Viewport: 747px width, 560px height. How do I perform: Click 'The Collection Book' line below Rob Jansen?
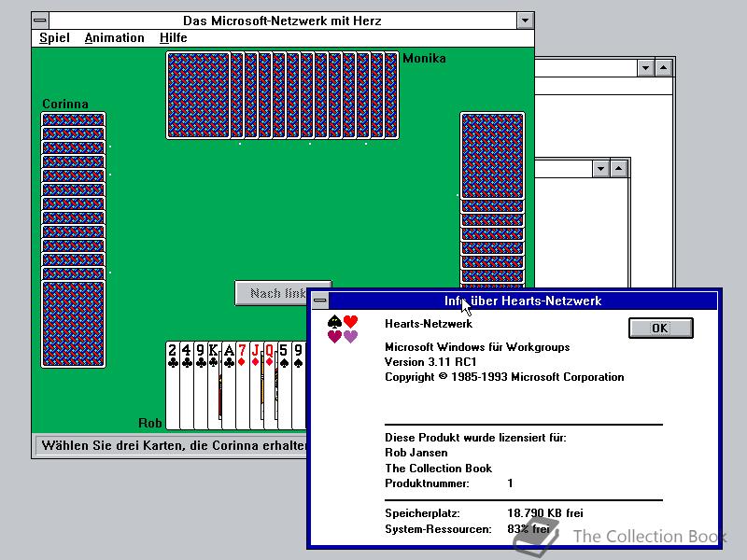tap(438, 469)
